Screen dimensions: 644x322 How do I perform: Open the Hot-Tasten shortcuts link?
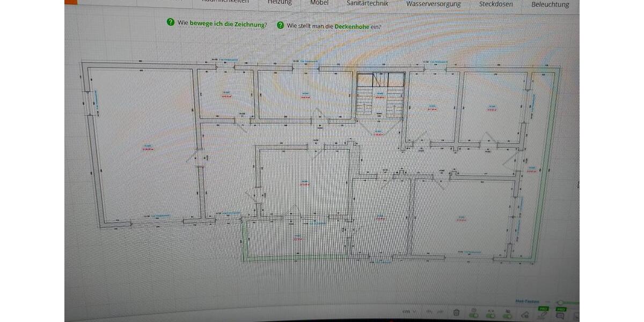coord(526,302)
